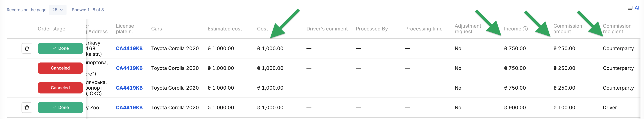Click the table columns icon next to All
This screenshot has width=644, height=119.
tap(630, 8)
